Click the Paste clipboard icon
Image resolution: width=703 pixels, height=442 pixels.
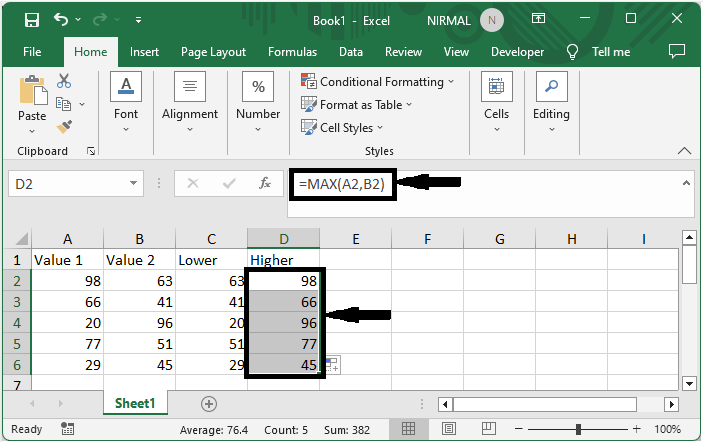click(33, 90)
